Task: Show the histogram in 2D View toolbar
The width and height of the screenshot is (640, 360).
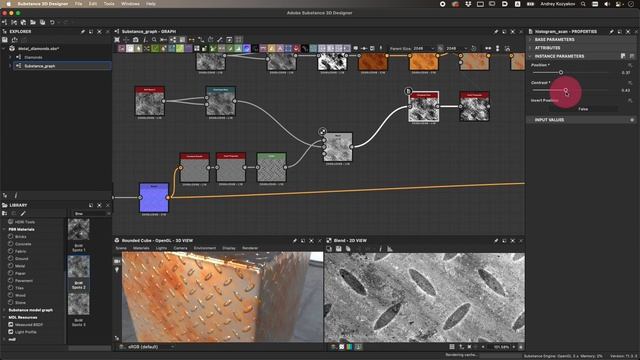Action: [x=389, y=249]
